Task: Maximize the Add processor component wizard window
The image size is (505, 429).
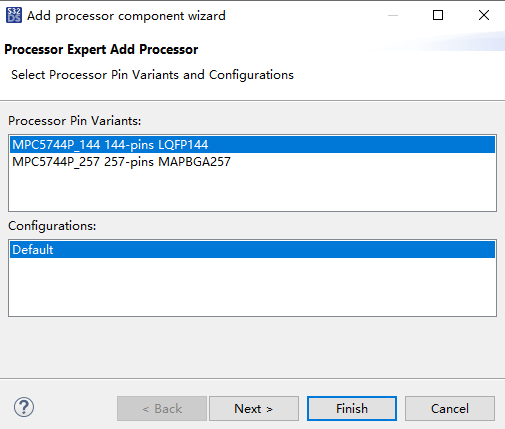Action: tap(438, 15)
